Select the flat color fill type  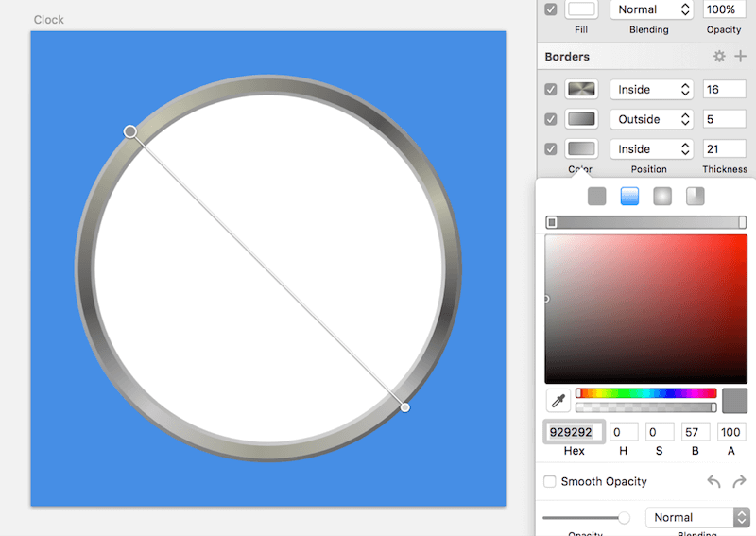click(x=596, y=197)
